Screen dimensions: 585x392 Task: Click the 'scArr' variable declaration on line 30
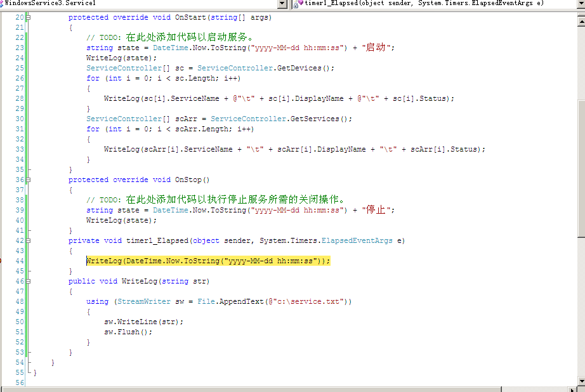186,119
